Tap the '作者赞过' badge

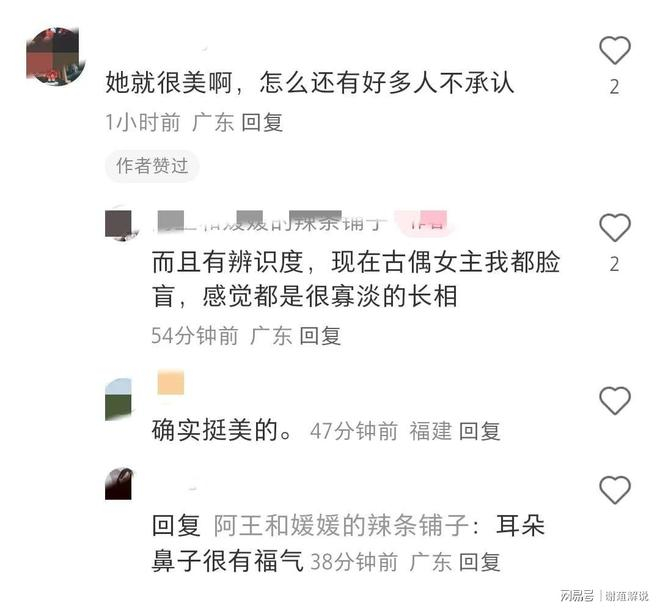[152, 166]
